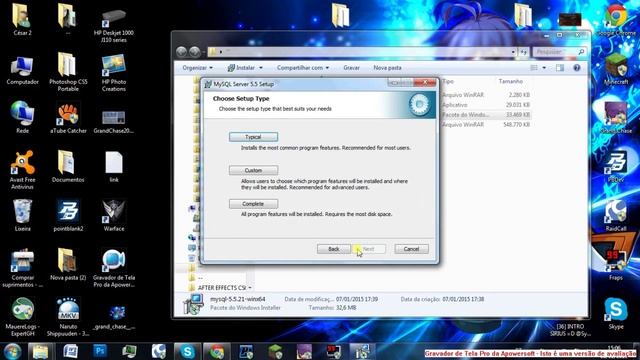Viewport: 640px width, 360px height.
Task: Open the Rede network icon
Action: (22, 118)
